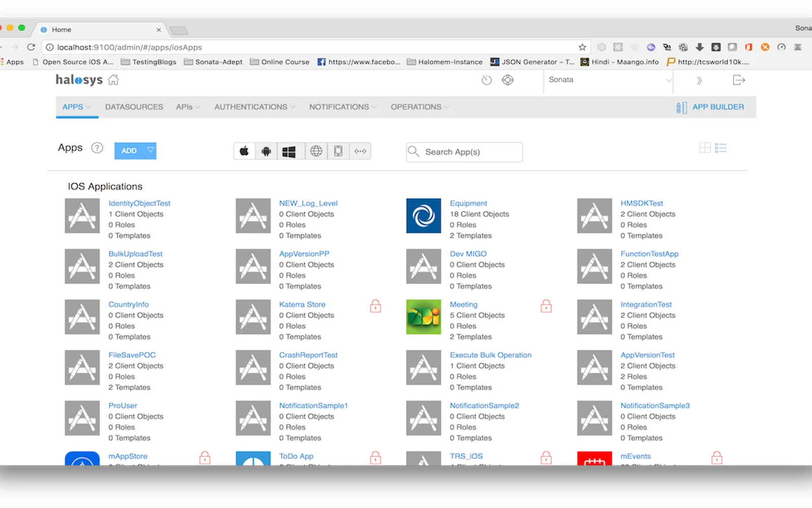The width and height of the screenshot is (812, 508).
Task: Open the NotificationSample3 app link
Action: (x=655, y=405)
